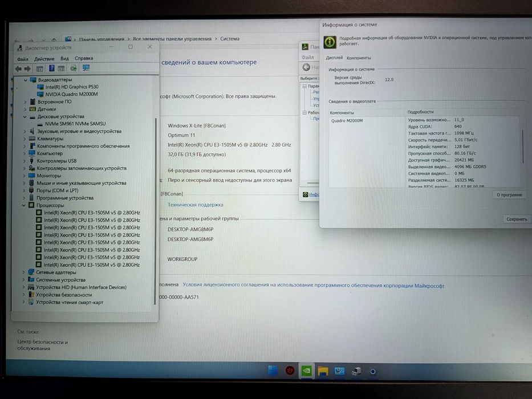This screenshot has height=399, width=532.
Task: Collapse the Видеоадаптеры node
Action: pos(26,80)
